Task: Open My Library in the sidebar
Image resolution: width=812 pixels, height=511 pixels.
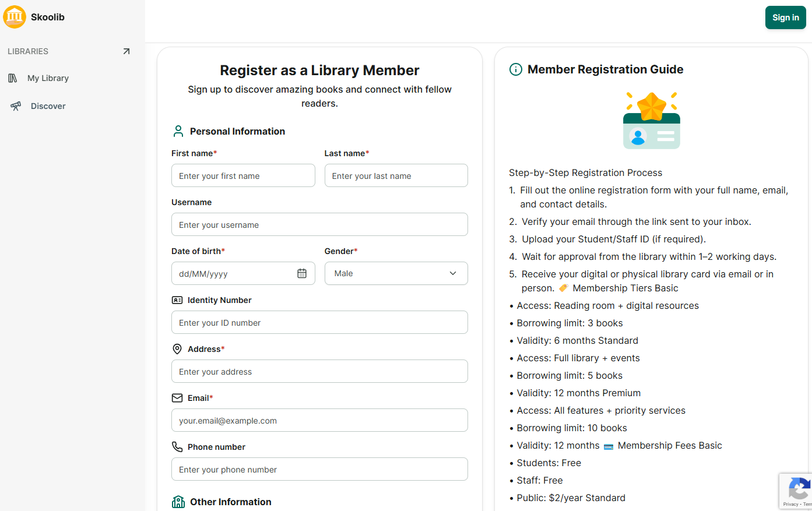Action: pos(48,78)
